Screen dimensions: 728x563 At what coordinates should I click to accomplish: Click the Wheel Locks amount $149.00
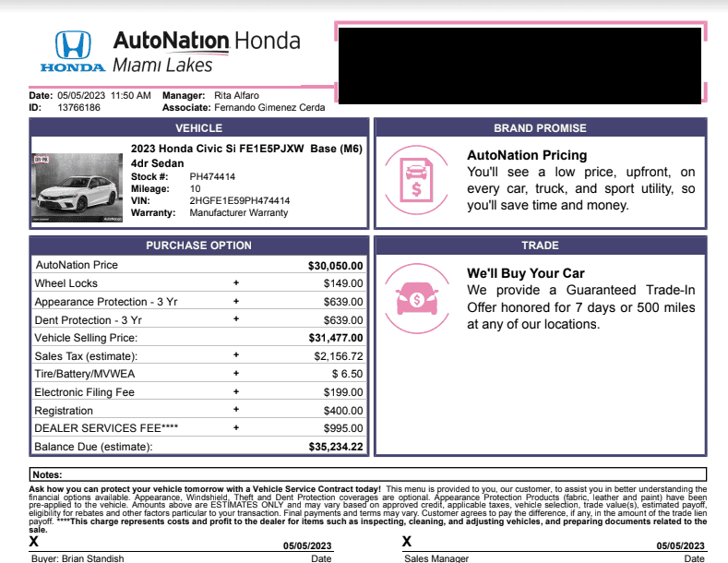pos(343,283)
